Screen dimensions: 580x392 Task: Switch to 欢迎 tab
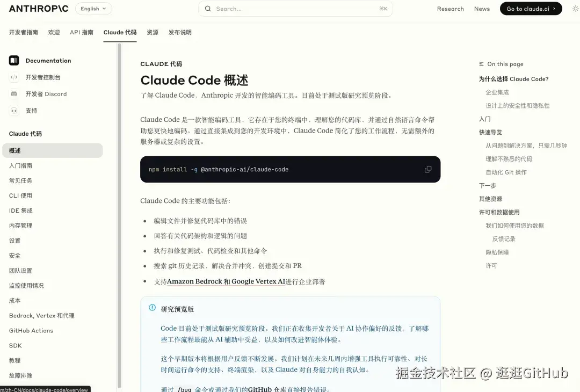[54, 32]
